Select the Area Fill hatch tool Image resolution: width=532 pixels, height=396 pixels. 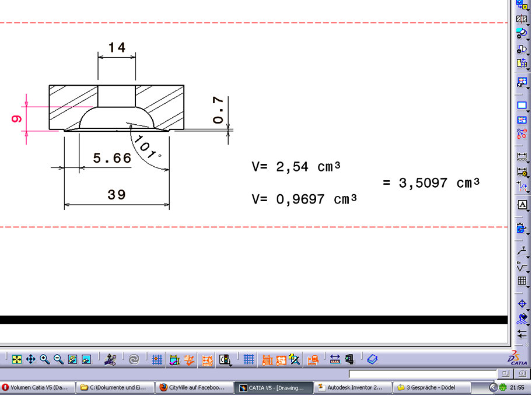[x=522, y=318]
